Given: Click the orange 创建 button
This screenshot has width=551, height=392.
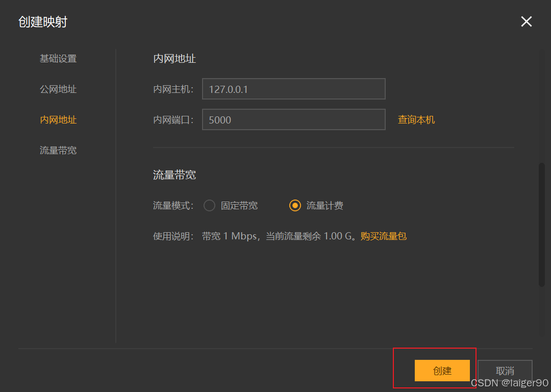Looking at the screenshot, I should pos(442,371).
